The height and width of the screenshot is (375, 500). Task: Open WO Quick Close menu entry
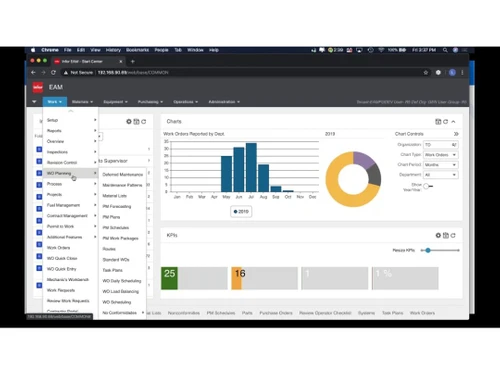[71, 258]
